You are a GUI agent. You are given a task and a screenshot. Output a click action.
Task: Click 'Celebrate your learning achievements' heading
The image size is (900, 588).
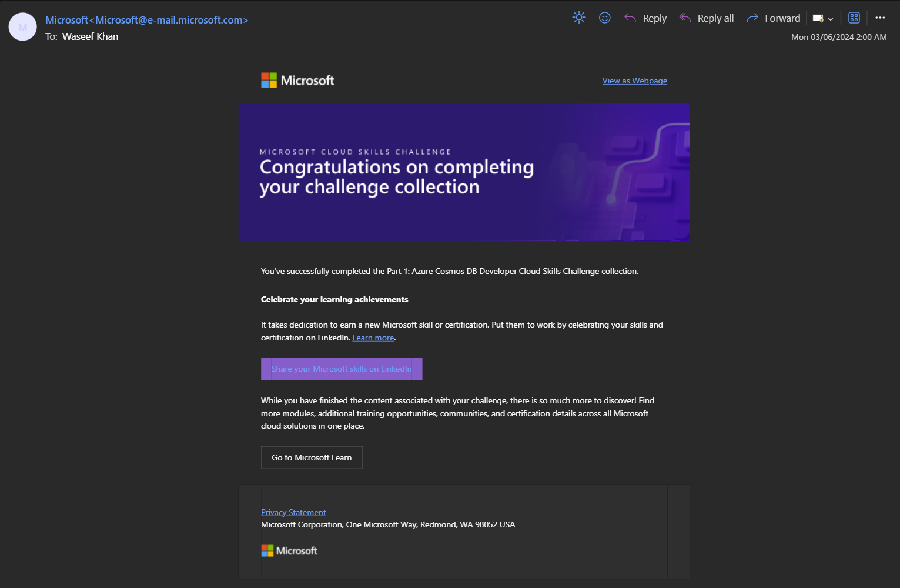tap(334, 299)
